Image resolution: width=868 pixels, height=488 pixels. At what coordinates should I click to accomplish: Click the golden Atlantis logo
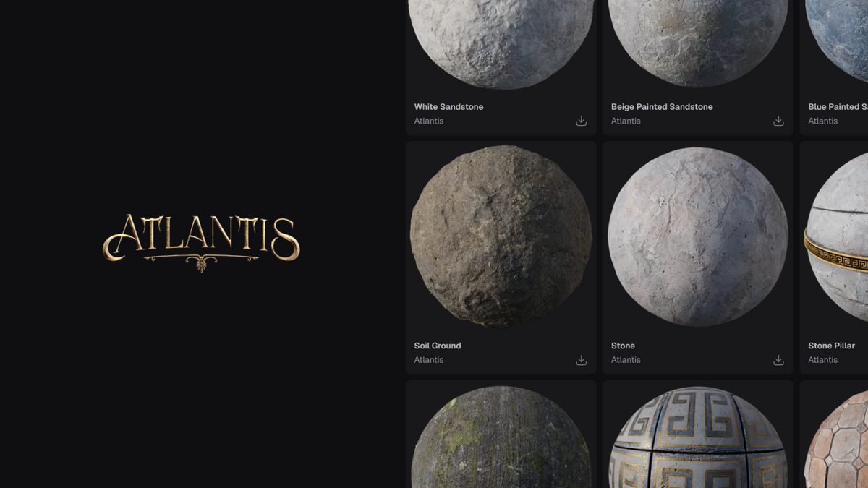(201, 242)
